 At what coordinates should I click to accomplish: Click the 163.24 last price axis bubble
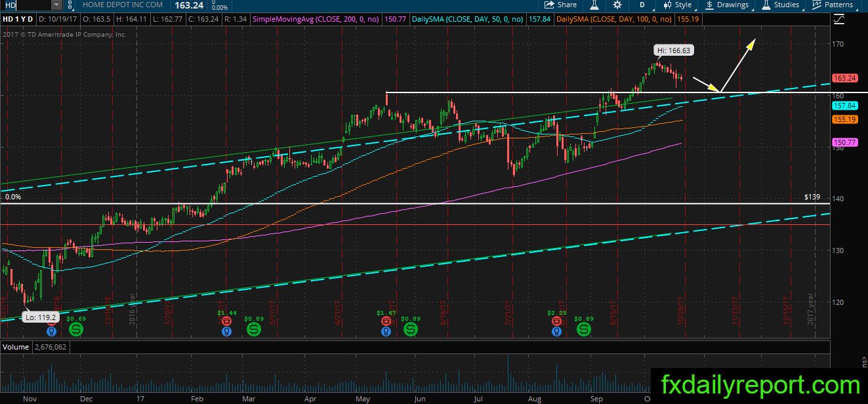pyautogui.click(x=845, y=78)
